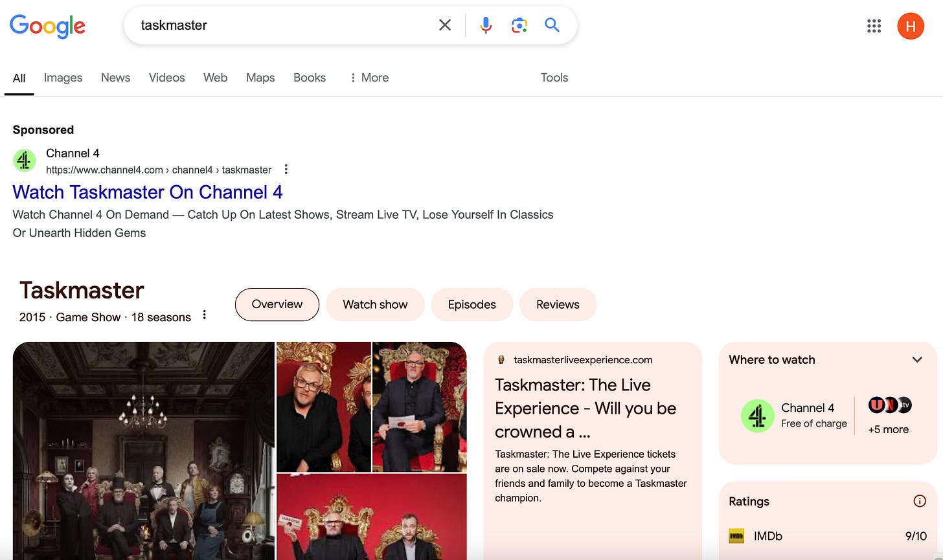Click the IMDb logo icon
Image resolution: width=943 pixels, height=560 pixels.
point(736,536)
